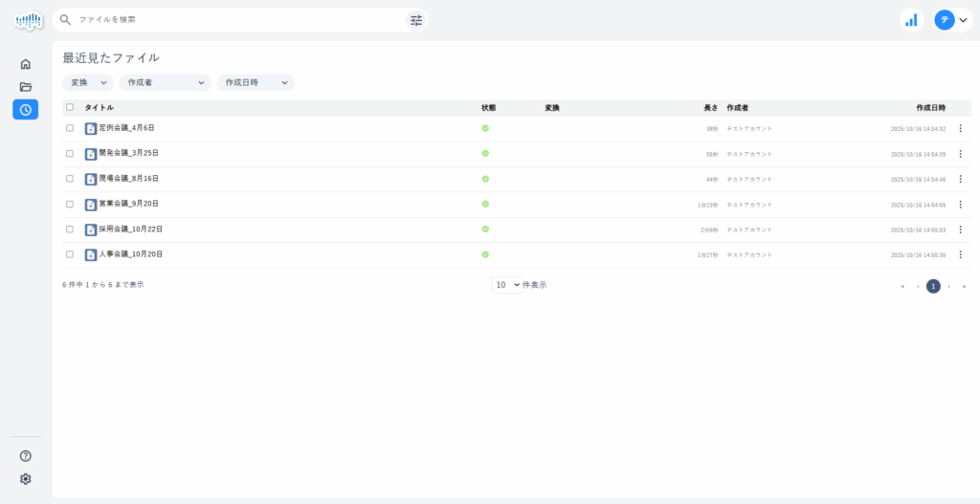Open the user account menu at top right
The height and width of the screenshot is (504, 980).
[x=953, y=20]
